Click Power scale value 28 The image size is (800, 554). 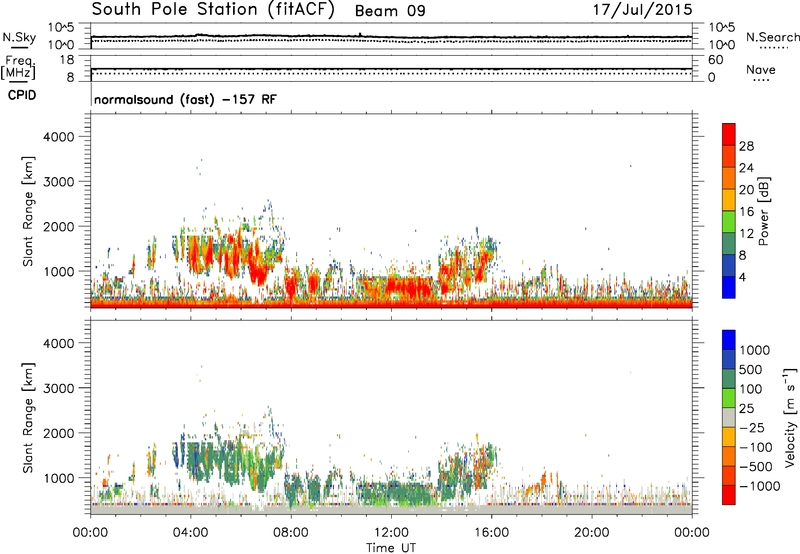(746, 146)
